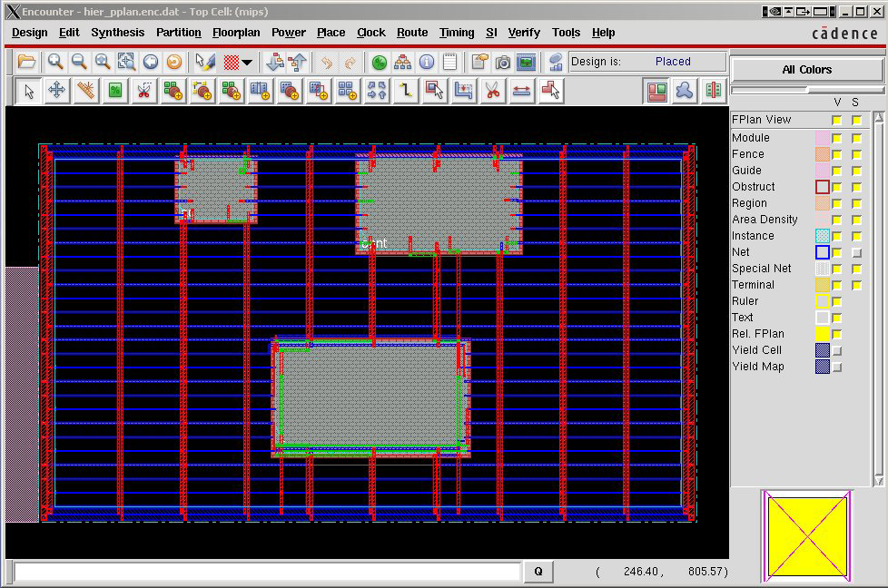
Task: Open the highlight color dropdown arrow
Action: pos(248,63)
